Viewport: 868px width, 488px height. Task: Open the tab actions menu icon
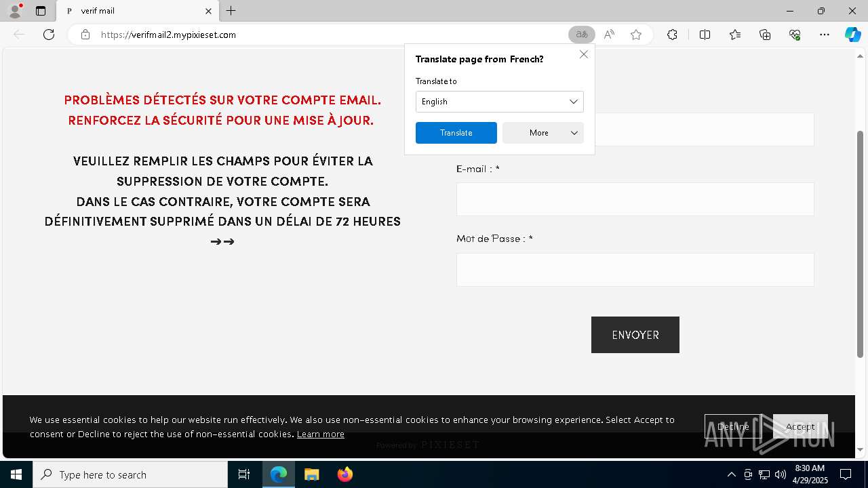coord(41,11)
